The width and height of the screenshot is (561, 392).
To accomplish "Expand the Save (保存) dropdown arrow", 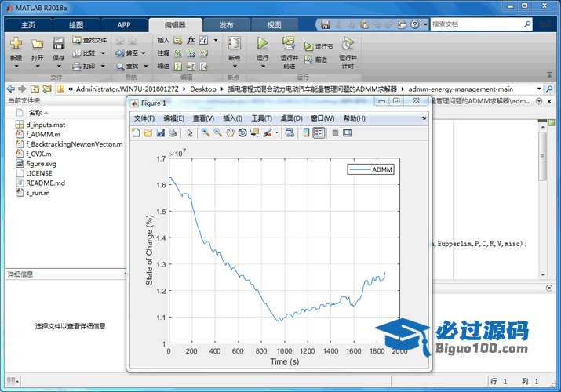I will pyautogui.click(x=59, y=66).
